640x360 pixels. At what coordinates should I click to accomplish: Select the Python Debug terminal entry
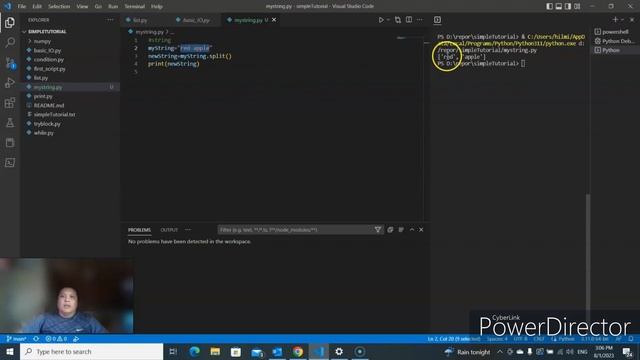coord(614,41)
